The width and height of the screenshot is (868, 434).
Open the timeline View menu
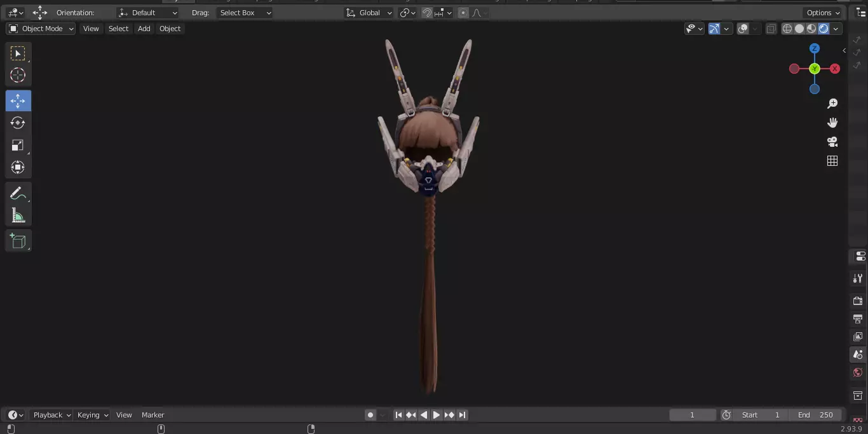click(x=124, y=415)
